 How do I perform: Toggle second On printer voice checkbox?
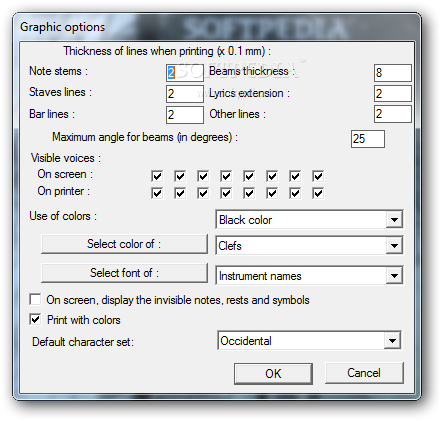(x=180, y=193)
